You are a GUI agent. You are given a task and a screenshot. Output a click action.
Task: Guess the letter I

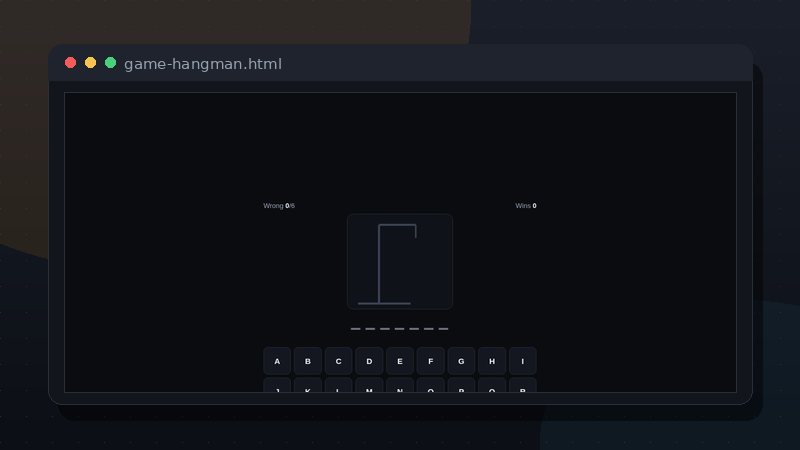click(522, 361)
